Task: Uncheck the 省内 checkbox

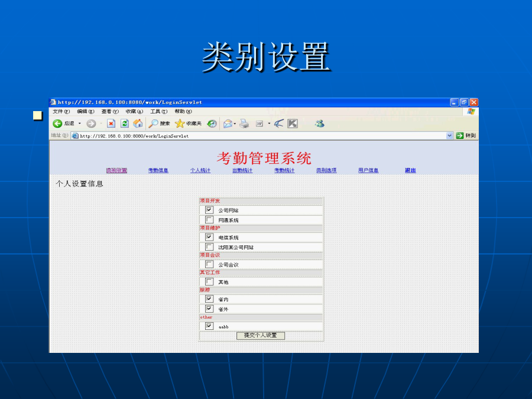Action: pyautogui.click(x=209, y=299)
